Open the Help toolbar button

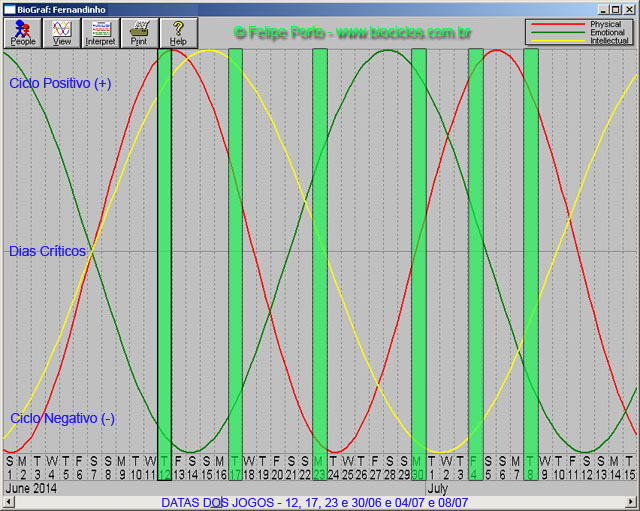click(178, 33)
